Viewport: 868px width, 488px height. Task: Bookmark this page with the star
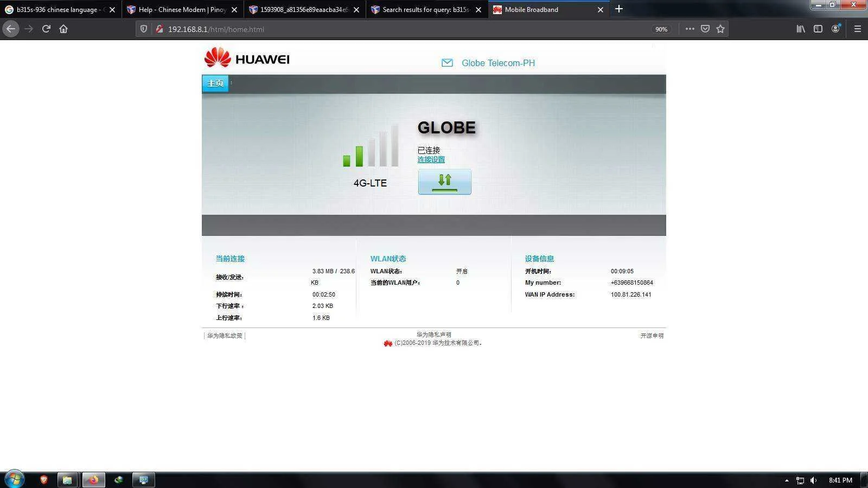720,29
